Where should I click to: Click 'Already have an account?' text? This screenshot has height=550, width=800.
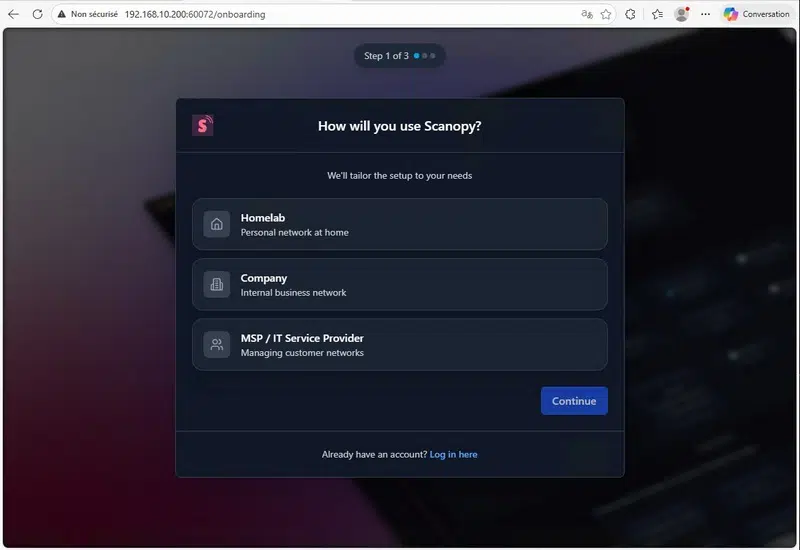[x=374, y=455]
